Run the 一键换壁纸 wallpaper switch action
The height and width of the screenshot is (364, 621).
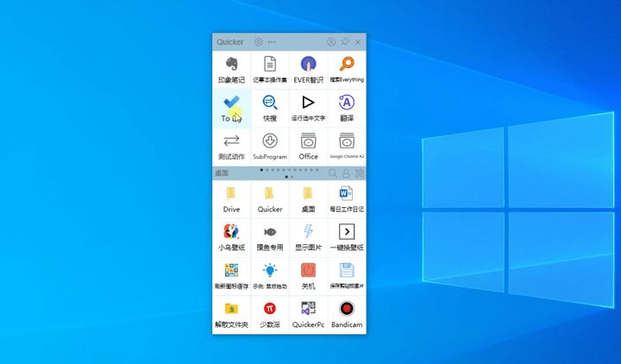click(x=347, y=238)
